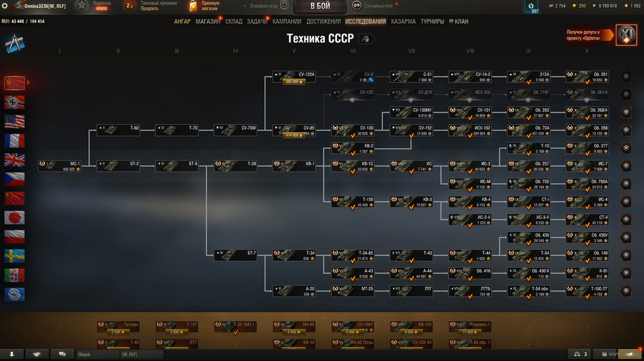Select the premium Тетрарх tank card

[x=118, y=327]
